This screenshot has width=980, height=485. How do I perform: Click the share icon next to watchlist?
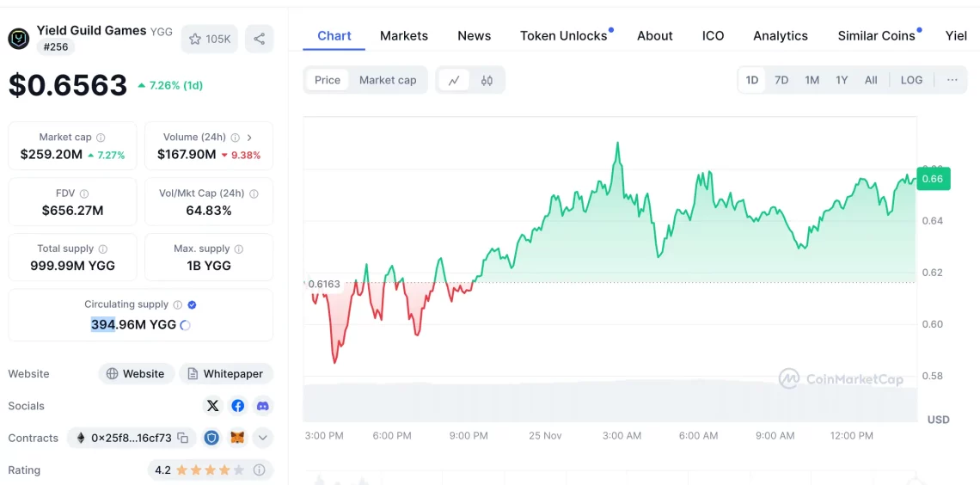click(260, 39)
